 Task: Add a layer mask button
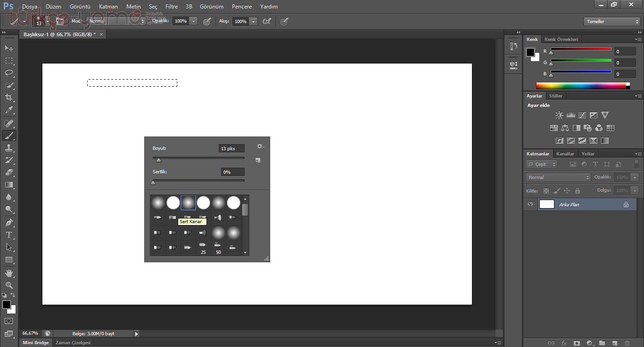coord(576,343)
